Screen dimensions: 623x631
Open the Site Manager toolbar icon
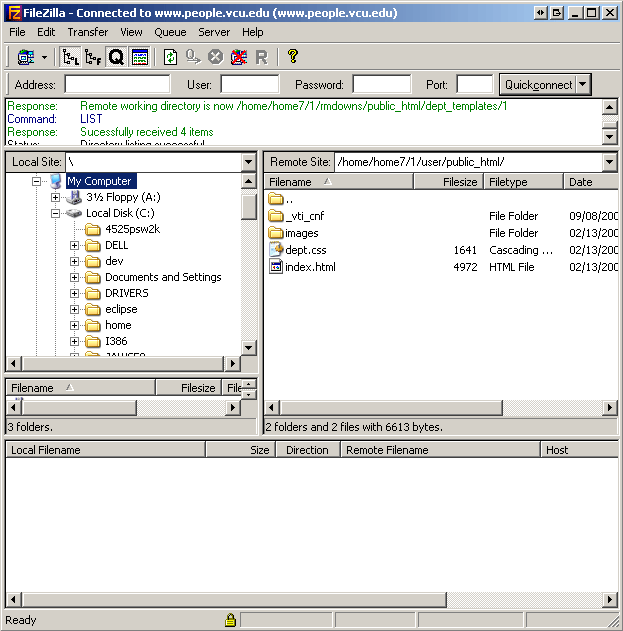[x=26, y=57]
